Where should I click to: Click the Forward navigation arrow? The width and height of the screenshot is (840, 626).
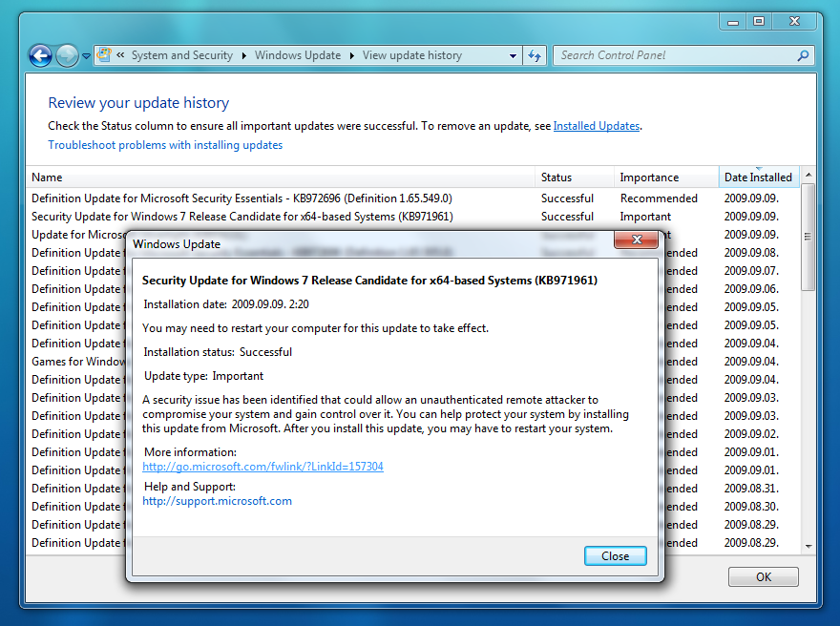point(67,55)
